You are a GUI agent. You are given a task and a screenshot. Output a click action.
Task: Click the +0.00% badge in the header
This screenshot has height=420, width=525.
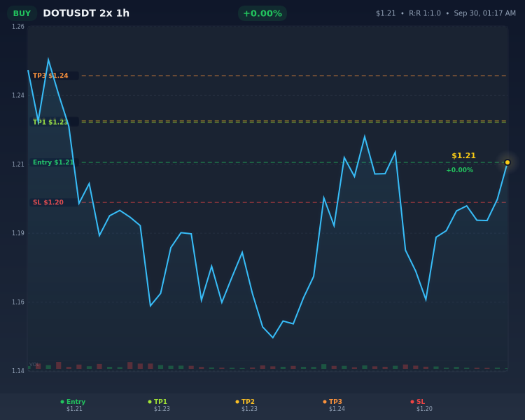(262, 13)
